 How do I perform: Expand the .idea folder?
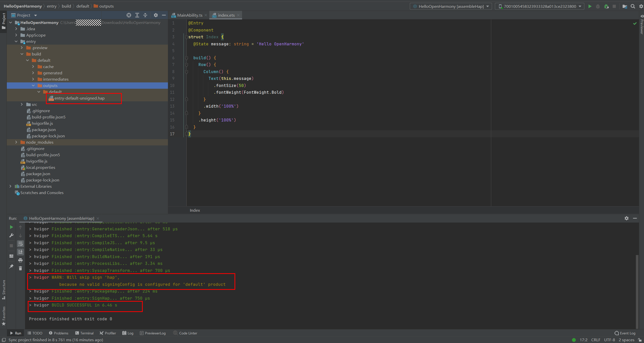coord(16,29)
